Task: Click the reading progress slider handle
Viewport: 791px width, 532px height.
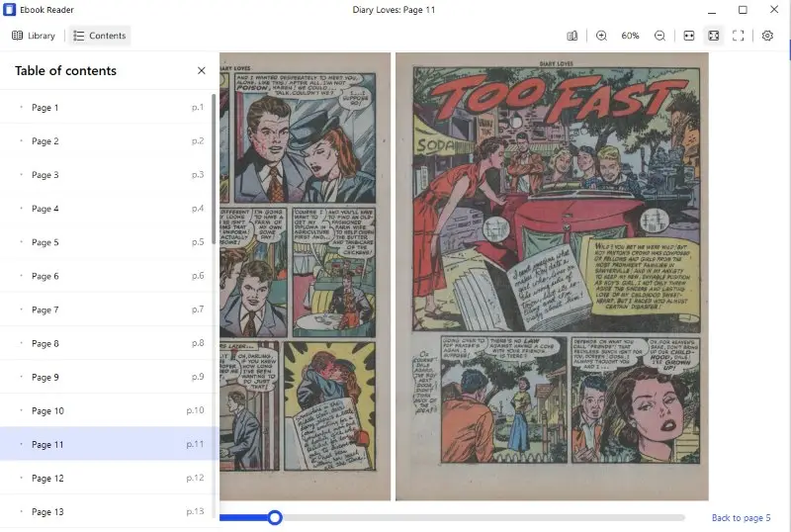Action: click(x=275, y=517)
